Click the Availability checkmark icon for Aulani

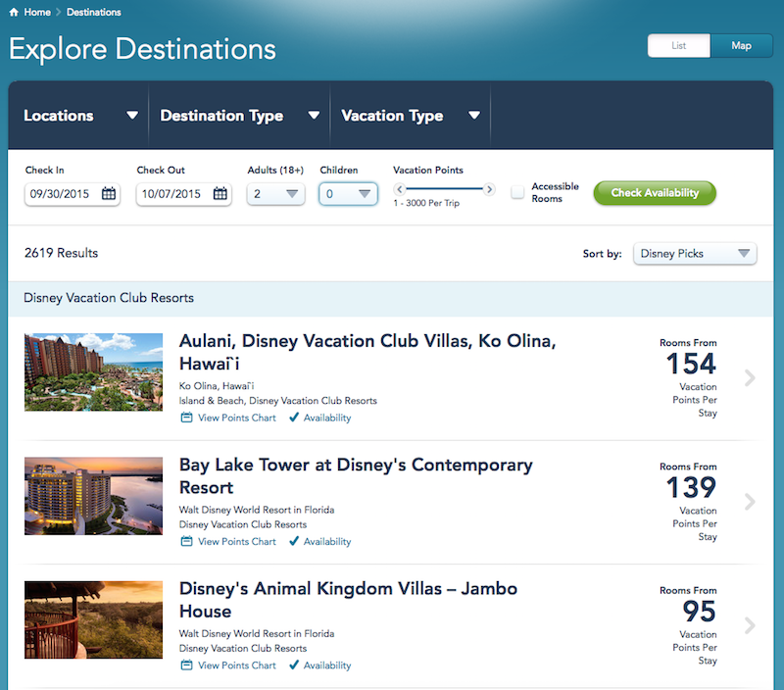coord(294,417)
